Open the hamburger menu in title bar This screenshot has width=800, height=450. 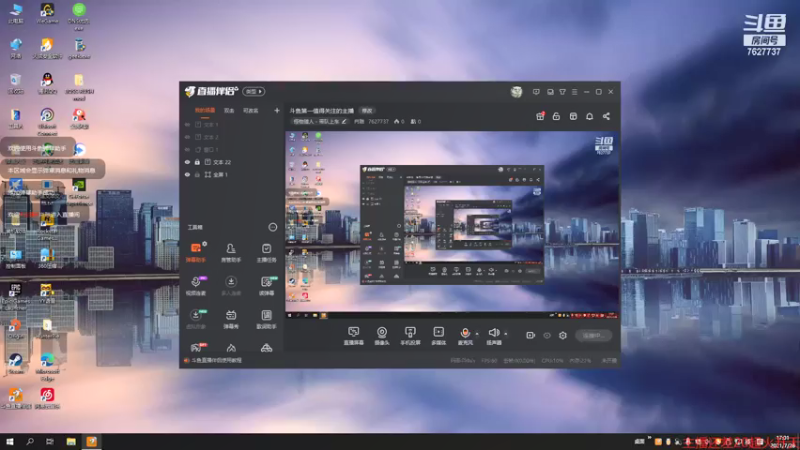[x=574, y=92]
